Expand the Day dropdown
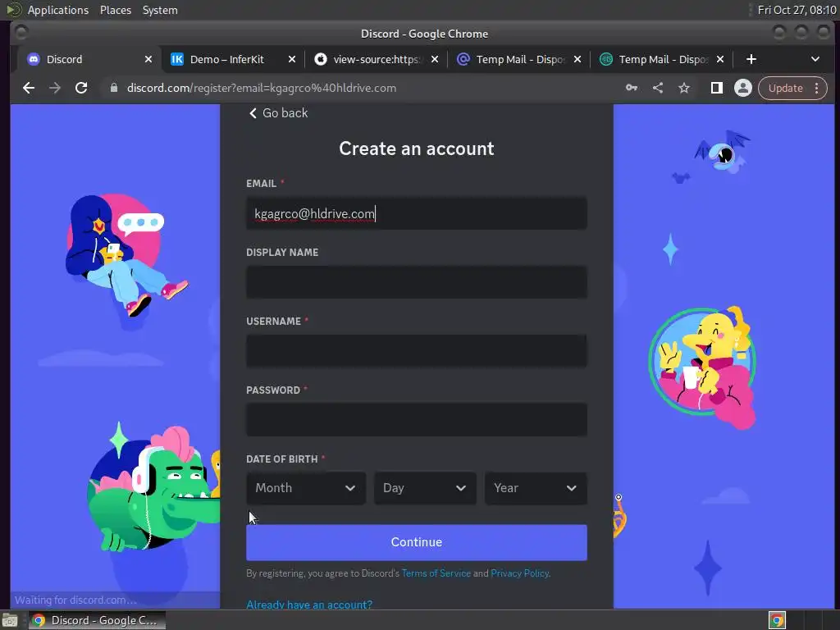This screenshot has height=630, width=840. (425, 488)
